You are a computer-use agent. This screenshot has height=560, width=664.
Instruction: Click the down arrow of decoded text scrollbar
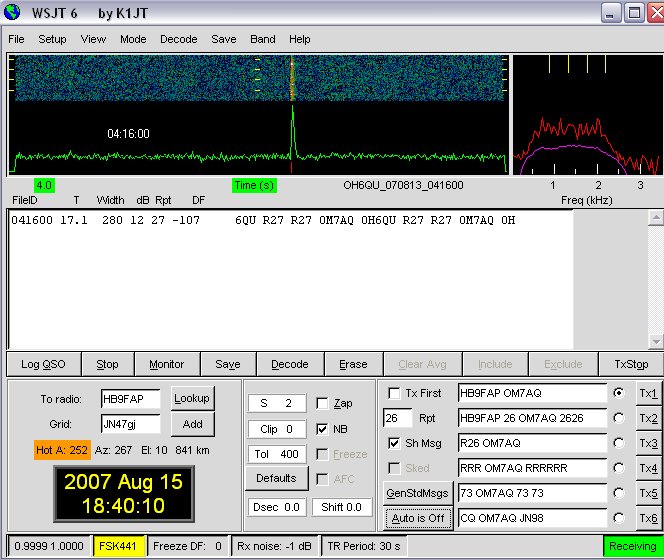655,341
